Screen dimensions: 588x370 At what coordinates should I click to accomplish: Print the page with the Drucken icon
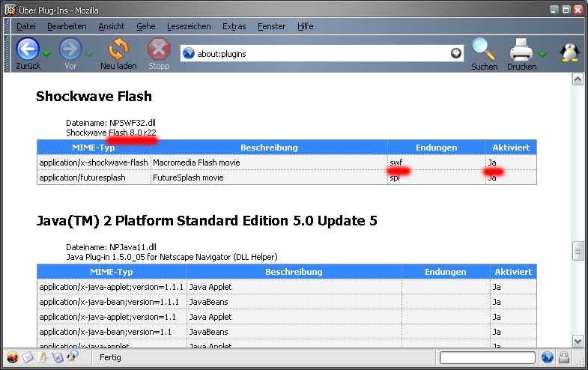click(x=521, y=54)
